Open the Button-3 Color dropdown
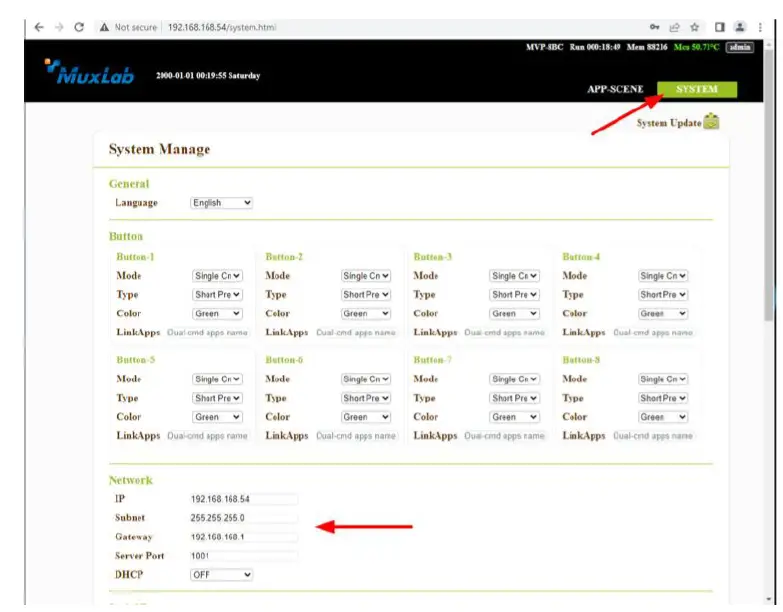The width and height of the screenshot is (783, 612). [514, 313]
